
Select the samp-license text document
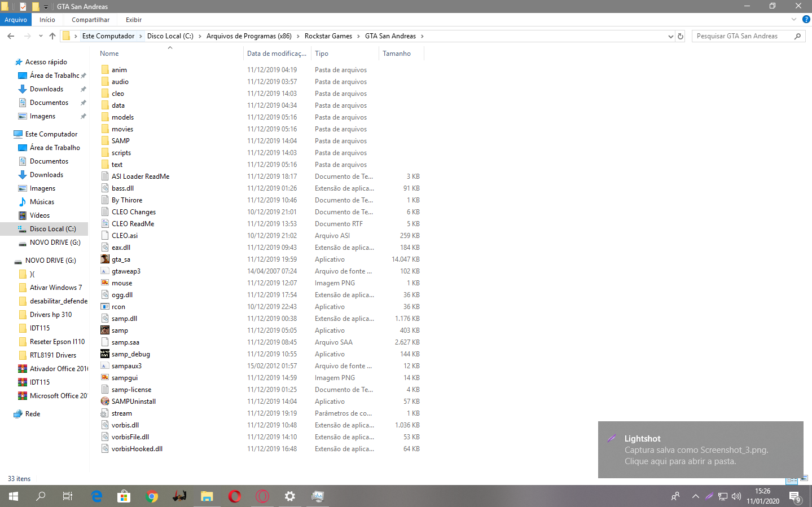click(131, 390)
